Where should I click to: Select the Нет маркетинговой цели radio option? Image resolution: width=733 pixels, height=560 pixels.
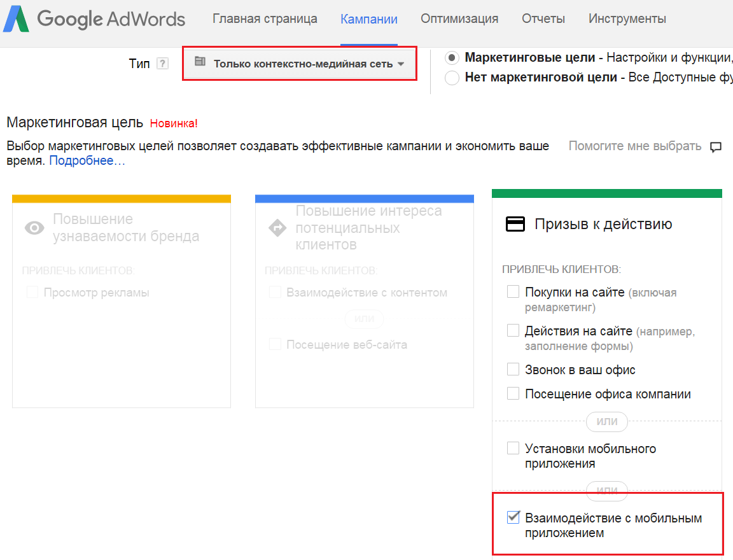(452, 78)
